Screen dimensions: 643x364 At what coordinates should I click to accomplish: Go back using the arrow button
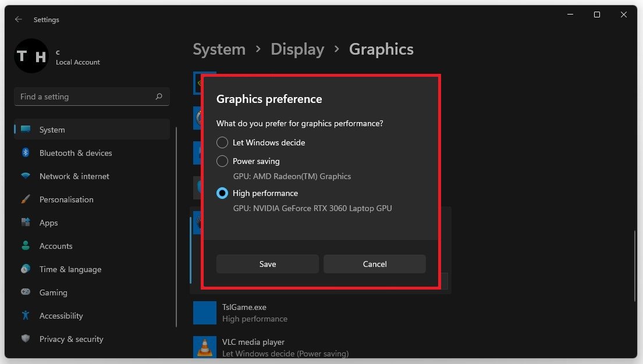[19, 19]
